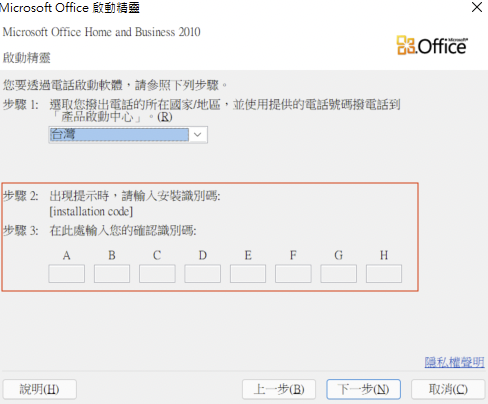488x404 pixels.
Task: Click the 'Microsoft Office Home and Business 2010' title
Action: coord(101,32)
